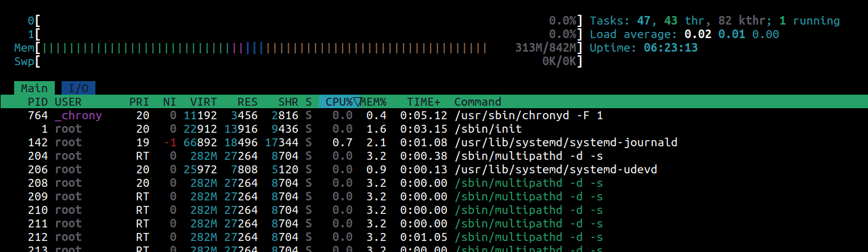
Task: Click the 18496 RES value
Action: click(241, 143)
